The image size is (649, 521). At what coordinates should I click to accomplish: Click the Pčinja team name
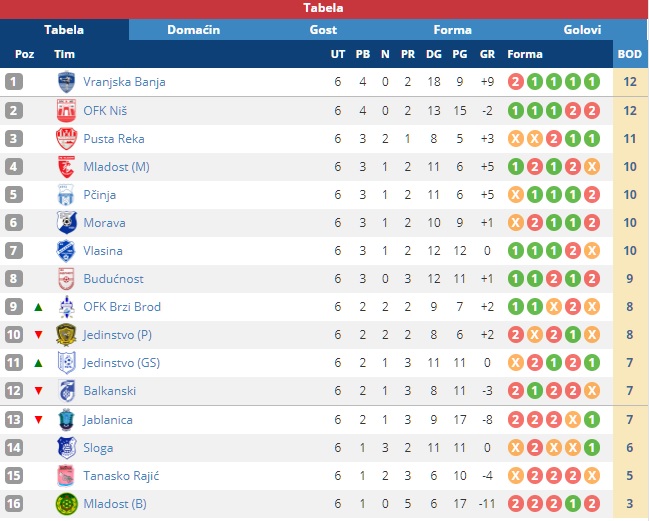[99, 195]
